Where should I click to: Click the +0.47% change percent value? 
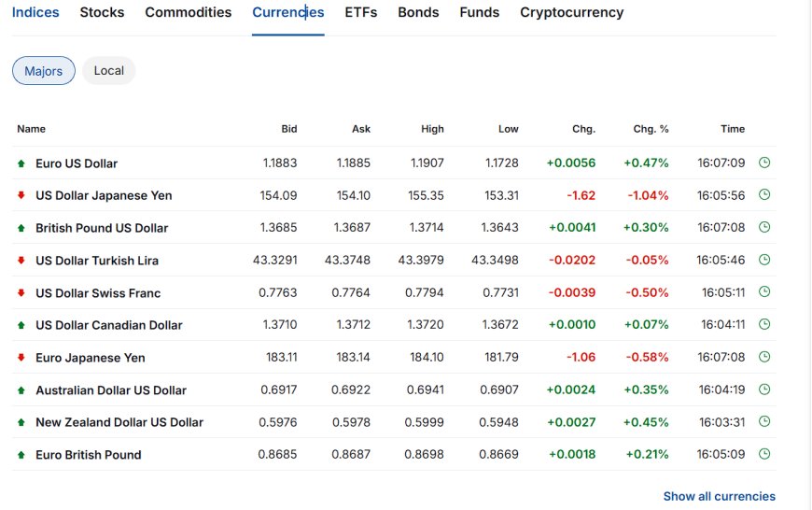pos(646,163)
